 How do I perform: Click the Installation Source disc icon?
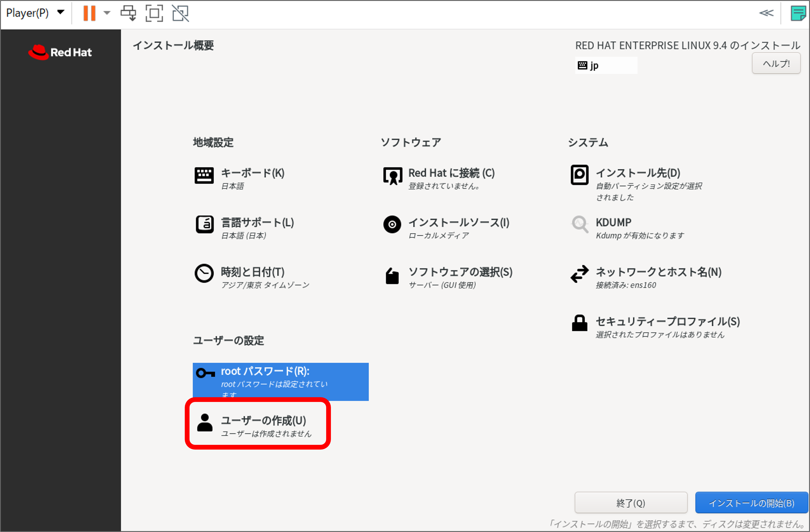[392, 224]
